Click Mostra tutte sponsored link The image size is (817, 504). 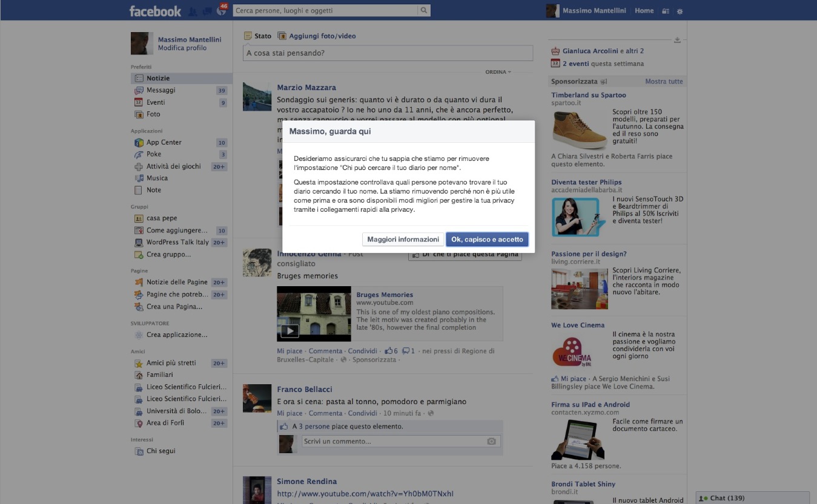pos(664,81)
